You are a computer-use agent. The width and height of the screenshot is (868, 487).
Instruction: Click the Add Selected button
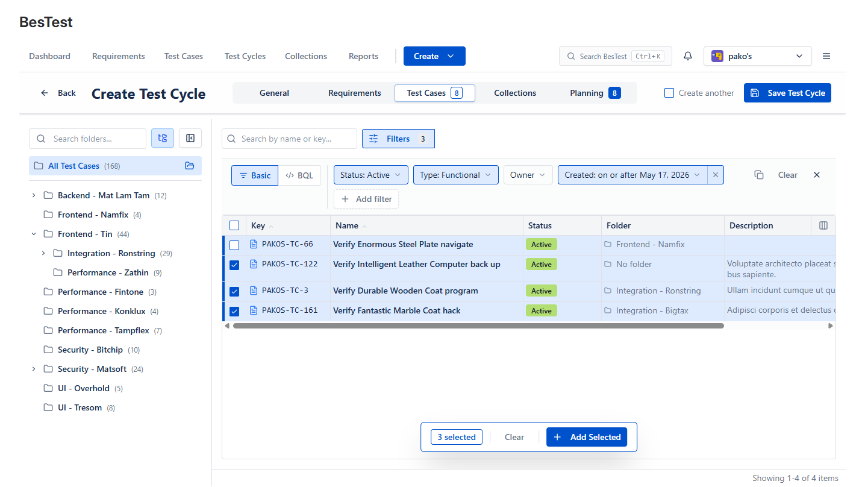coord(587,437)
